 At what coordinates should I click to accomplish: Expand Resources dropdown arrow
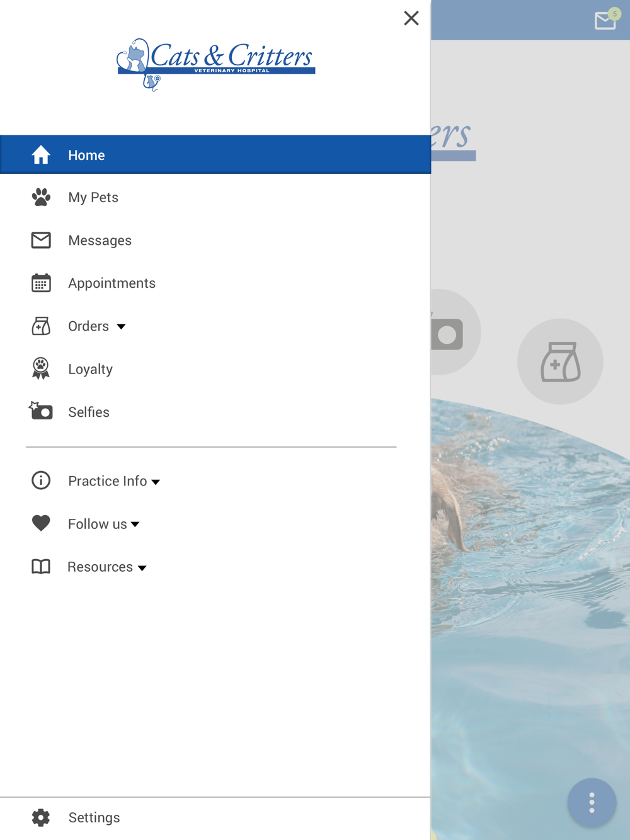tap(142, 568)
